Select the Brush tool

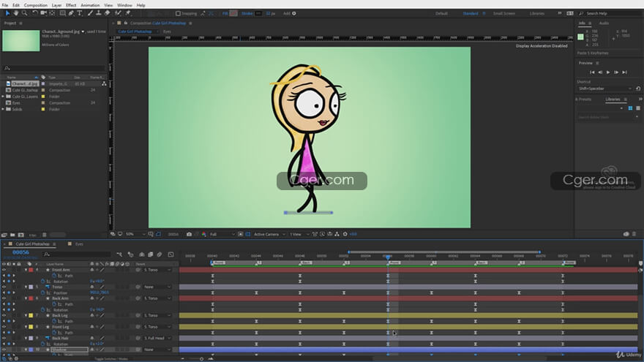click(90, 14)
